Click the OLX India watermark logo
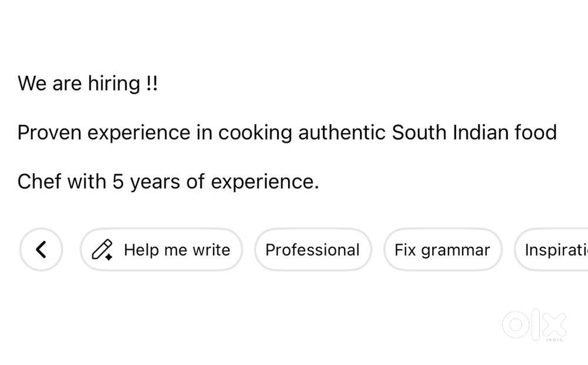588x365 pixels. [534, 326]
